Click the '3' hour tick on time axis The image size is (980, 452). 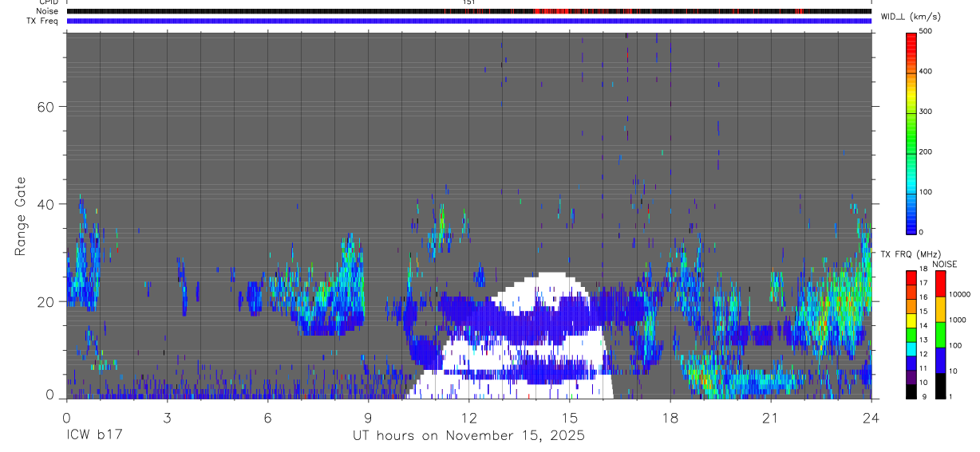click(x=167, y=419)
